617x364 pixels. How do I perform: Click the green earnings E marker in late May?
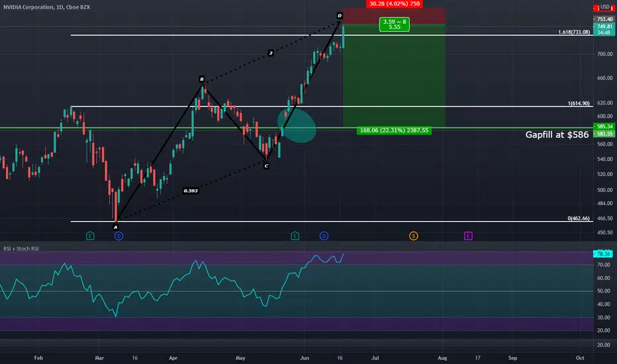(x=295, y=236)
